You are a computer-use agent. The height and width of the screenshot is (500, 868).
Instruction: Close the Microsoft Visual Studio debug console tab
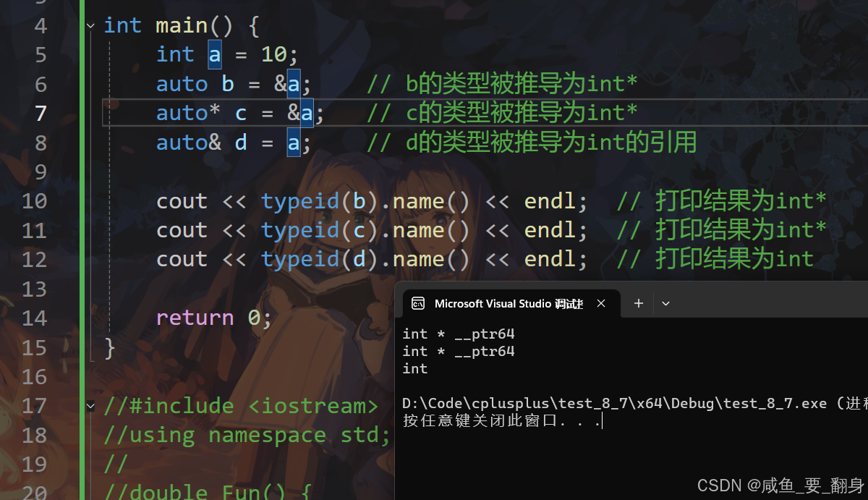click(x=601, y=304)
